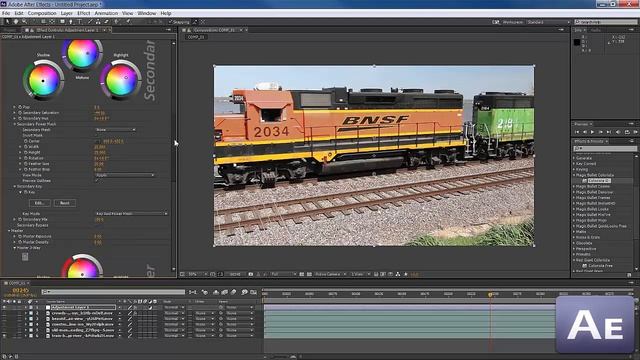
Task: Open Graph Editor icon in timeline
Action: (253, 292)
